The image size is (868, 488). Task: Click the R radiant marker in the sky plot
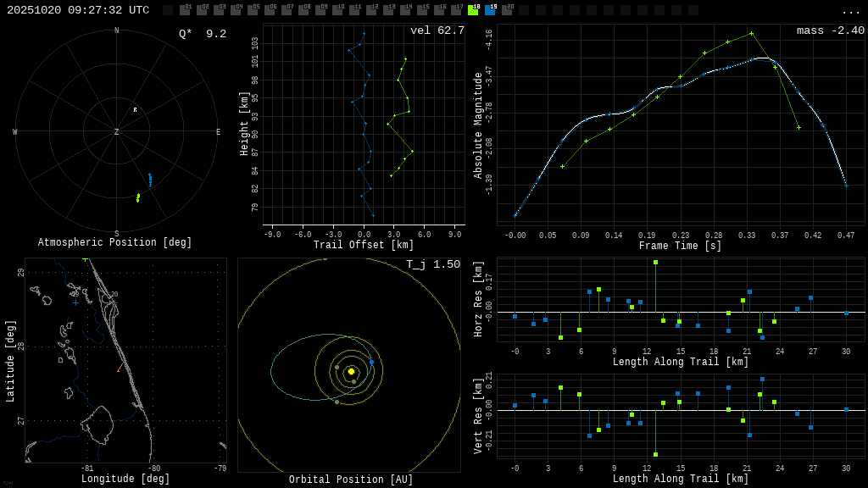point(135,110)
